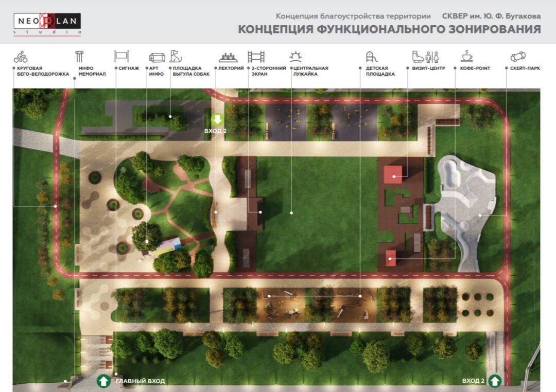This screenshot has width=556, height=392.
Task: Click the dog icon for Площадка выгула собак
Action: (x=176, y=56)
